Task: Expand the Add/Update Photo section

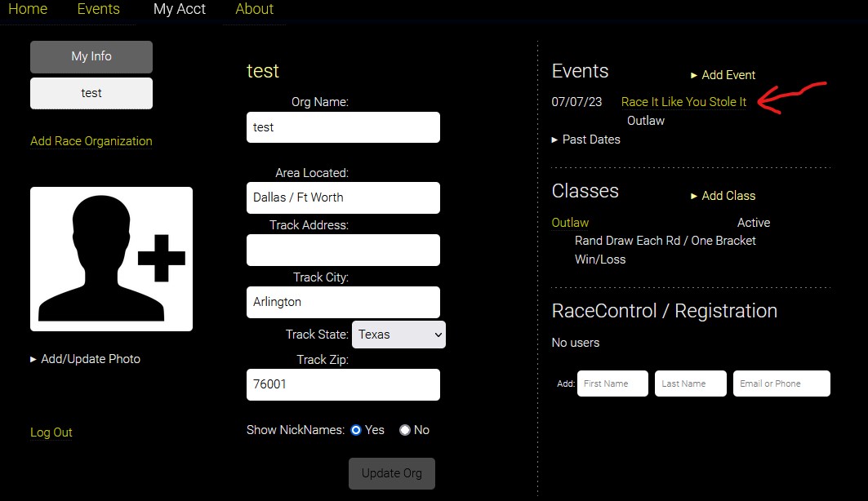Action: (85, 359)
